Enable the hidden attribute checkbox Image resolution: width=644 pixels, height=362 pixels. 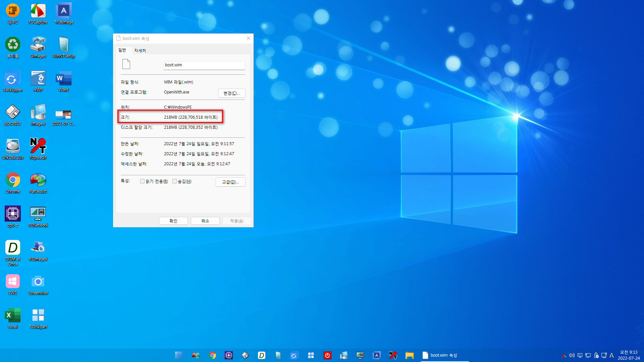(x=174, y=181)
